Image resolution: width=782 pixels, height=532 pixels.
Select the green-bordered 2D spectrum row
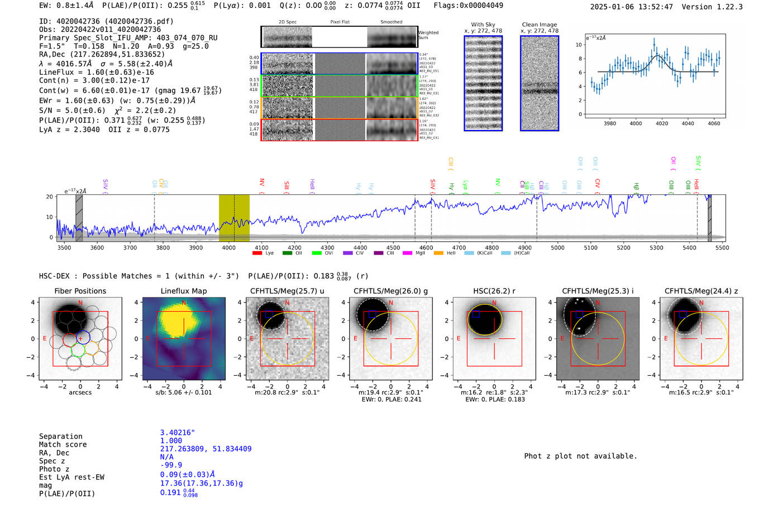coord(339,86)
